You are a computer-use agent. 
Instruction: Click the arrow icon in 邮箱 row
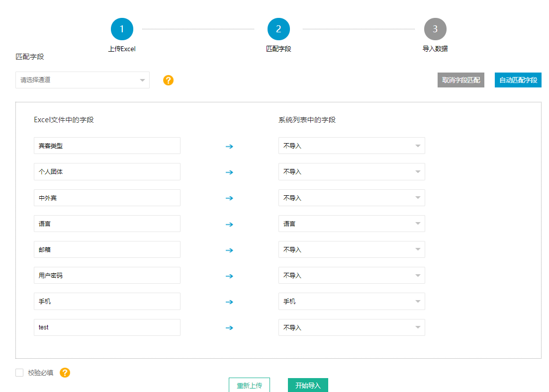pyautogui.click(x=229, y=250)
